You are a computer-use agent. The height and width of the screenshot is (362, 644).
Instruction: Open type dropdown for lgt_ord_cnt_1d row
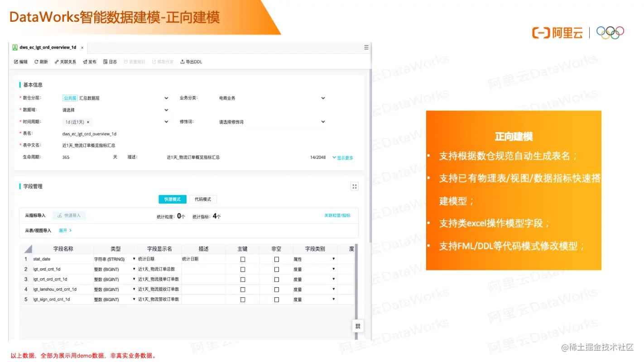(134, 269)
